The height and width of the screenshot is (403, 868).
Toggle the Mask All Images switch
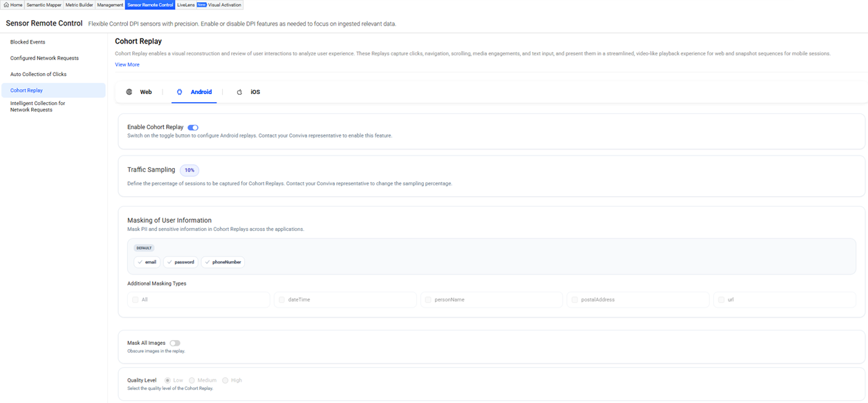click(175, 343)
